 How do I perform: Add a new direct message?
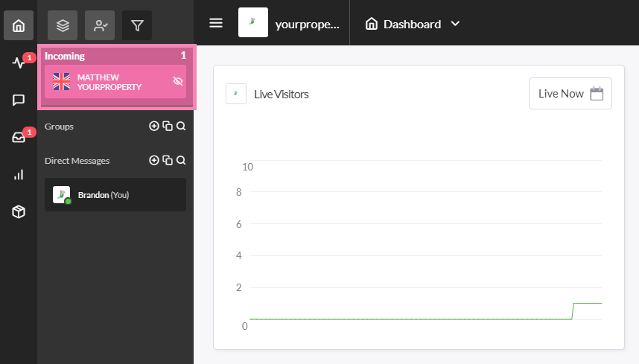coord(154,161)
